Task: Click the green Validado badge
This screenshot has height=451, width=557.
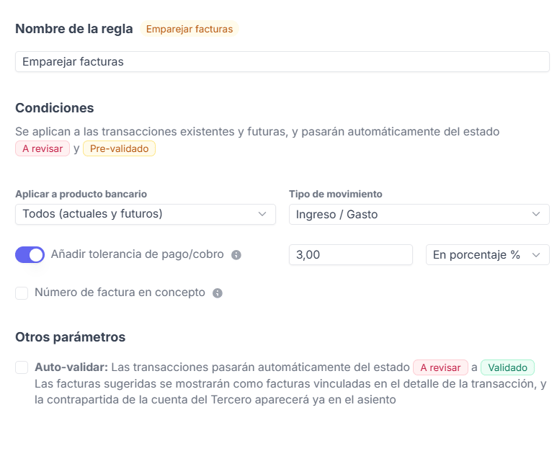Action: (507, 368)
